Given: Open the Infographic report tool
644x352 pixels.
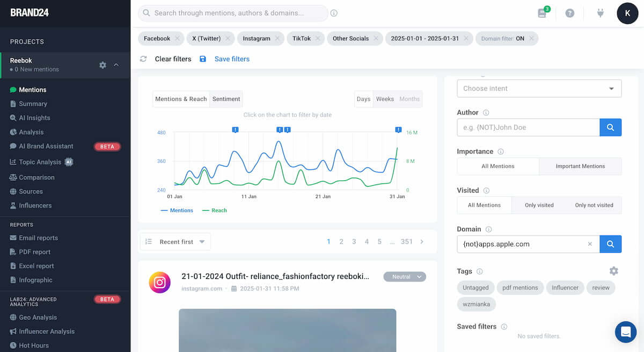Looking at the screenshot, I should click(x=34, y=280).
